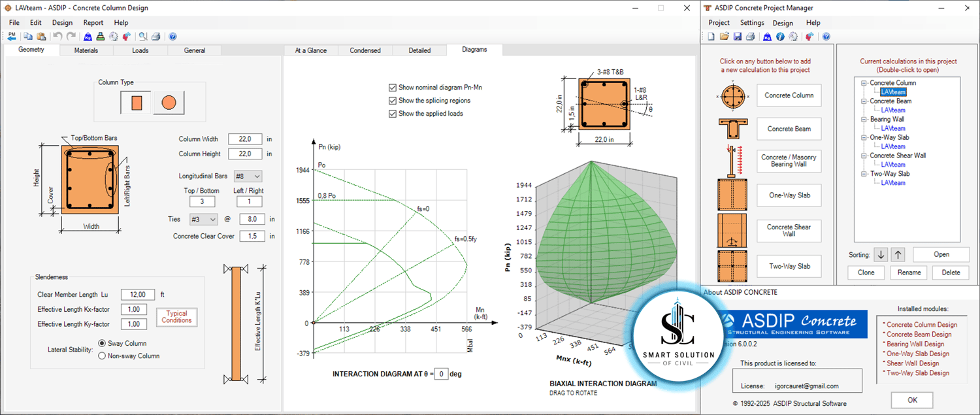
Task: Open the Design menu in Column Design window
Action: coord(62,22)
